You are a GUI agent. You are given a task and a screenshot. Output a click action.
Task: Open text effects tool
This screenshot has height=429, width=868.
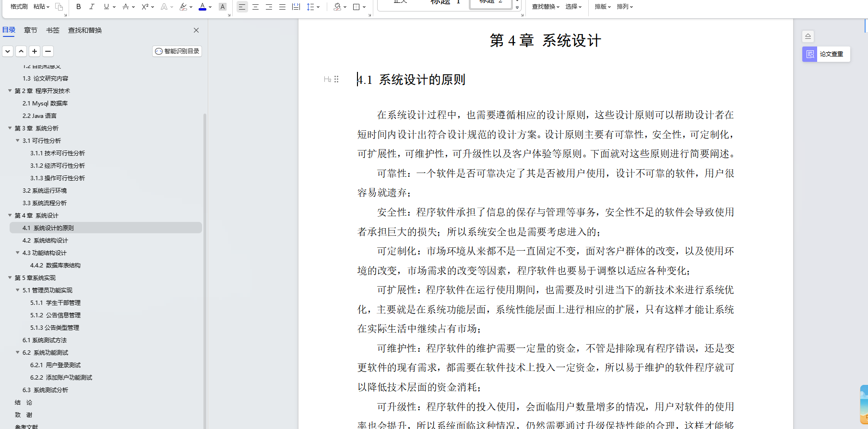pos(164,7)
